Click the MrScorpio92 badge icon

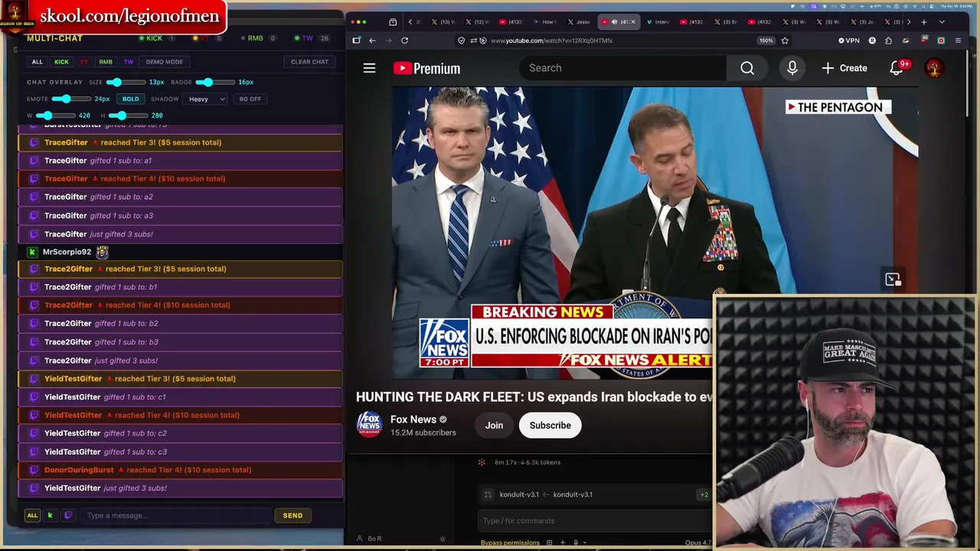click(102, 252)
